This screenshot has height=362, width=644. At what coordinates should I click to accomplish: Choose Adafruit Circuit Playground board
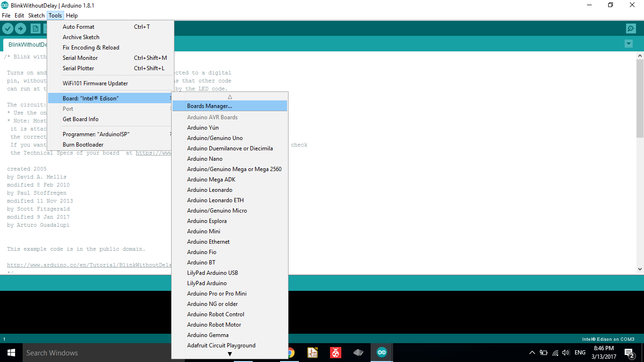tap(230, 346)
